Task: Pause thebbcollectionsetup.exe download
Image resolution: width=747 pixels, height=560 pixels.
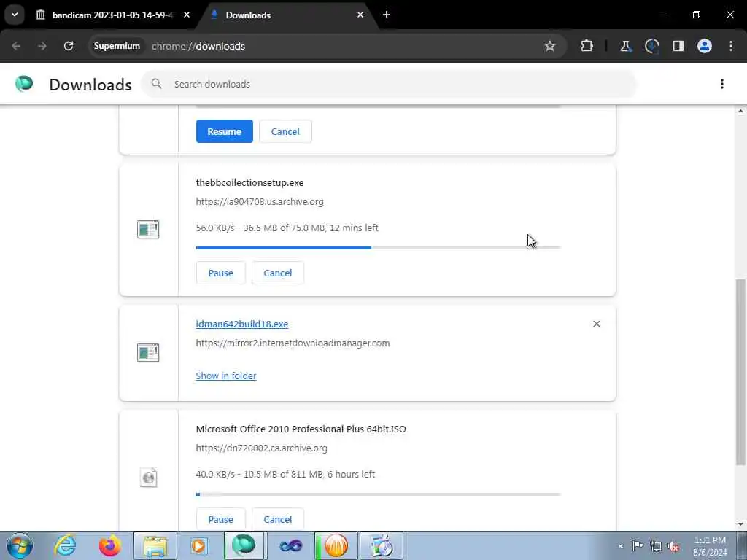Action: (220, 273)
